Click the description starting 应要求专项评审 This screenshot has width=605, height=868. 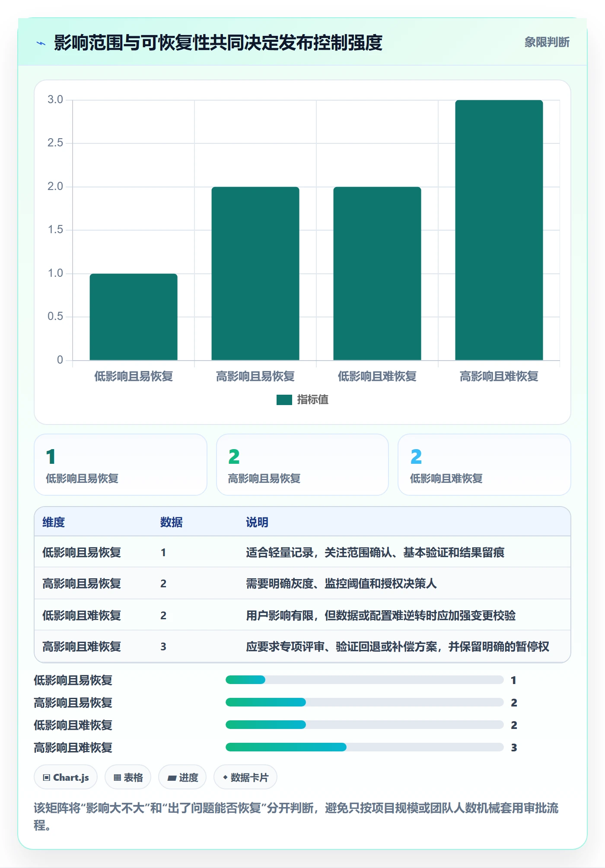[398, 646]
